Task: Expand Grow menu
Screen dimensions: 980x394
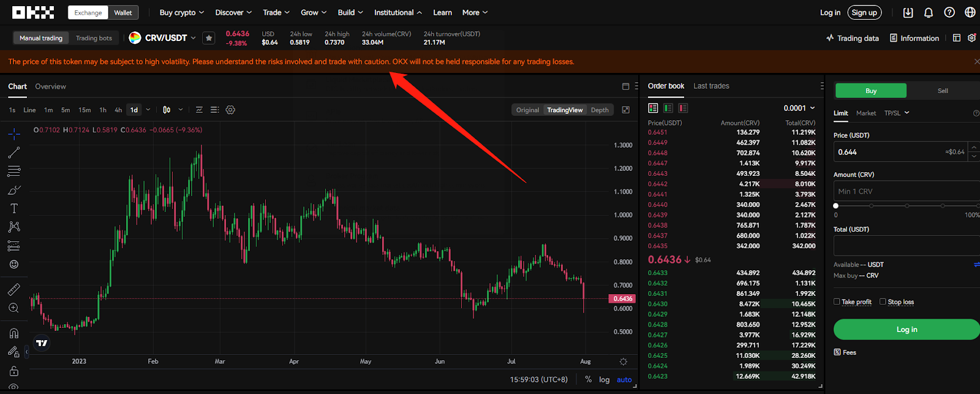Action: (314, 12)
